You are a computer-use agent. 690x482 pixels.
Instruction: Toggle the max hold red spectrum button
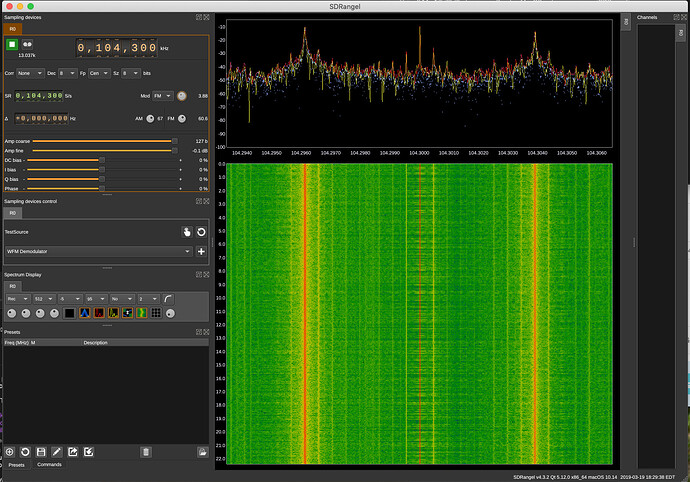tap(101, 313)
